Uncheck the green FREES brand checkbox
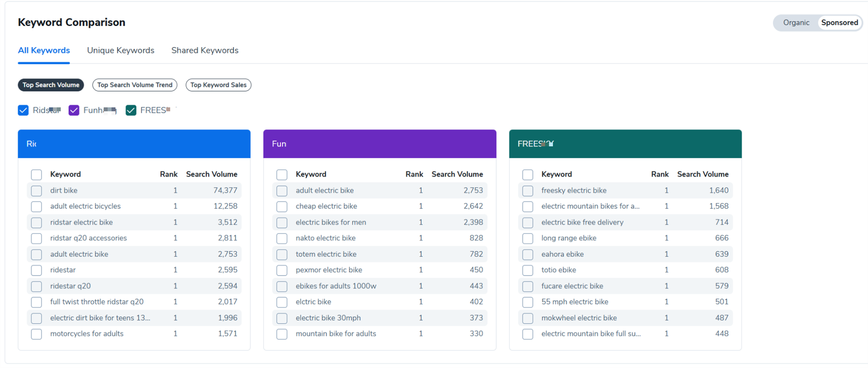The height and width of the screenshot is (368, 868). [131, 110]
